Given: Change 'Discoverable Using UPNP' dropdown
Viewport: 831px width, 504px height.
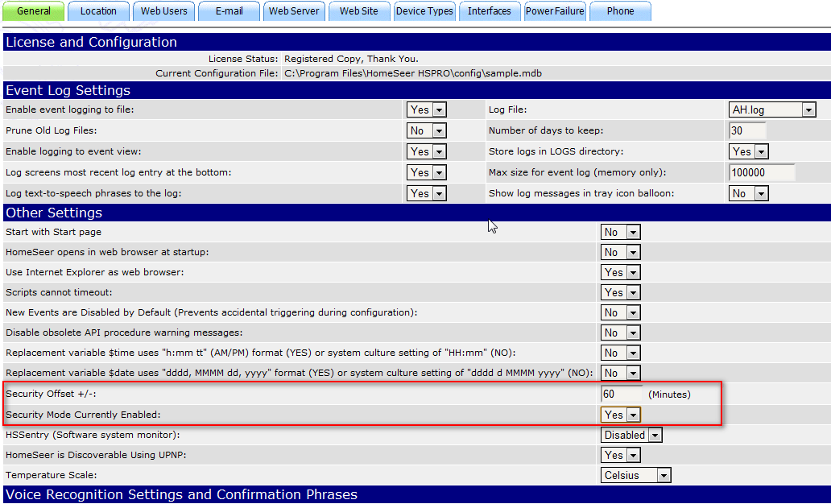Looking at the screenshot, I should 621,455.
